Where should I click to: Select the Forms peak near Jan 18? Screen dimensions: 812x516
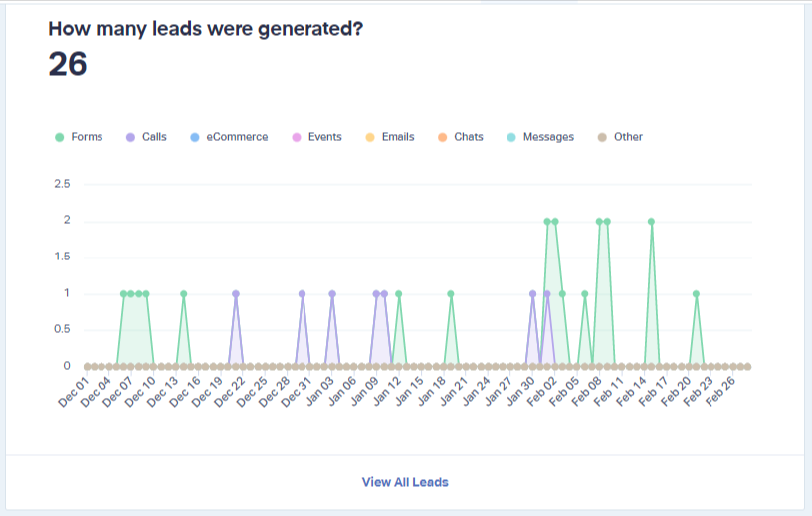click(451, 293)
